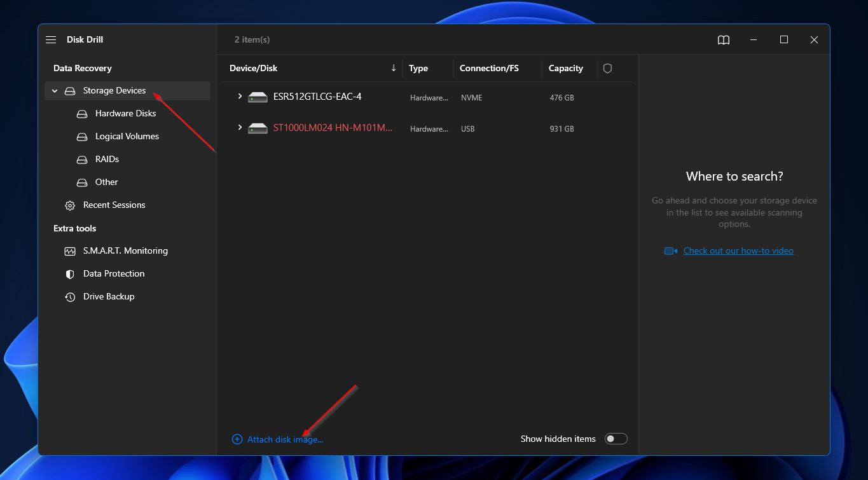Click the 931 GB capacity value
Screen dimensions: 868x480
(562, 129)
